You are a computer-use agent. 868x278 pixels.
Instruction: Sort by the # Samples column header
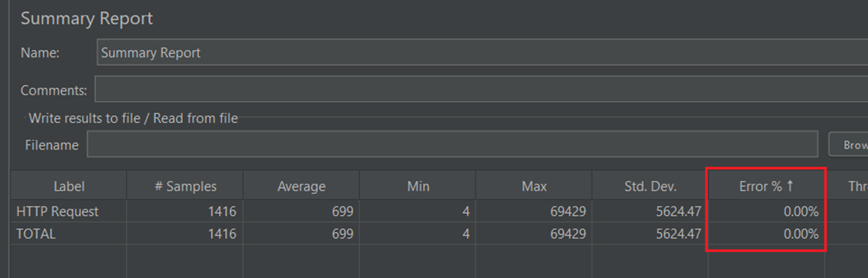(x=185, y=186)
